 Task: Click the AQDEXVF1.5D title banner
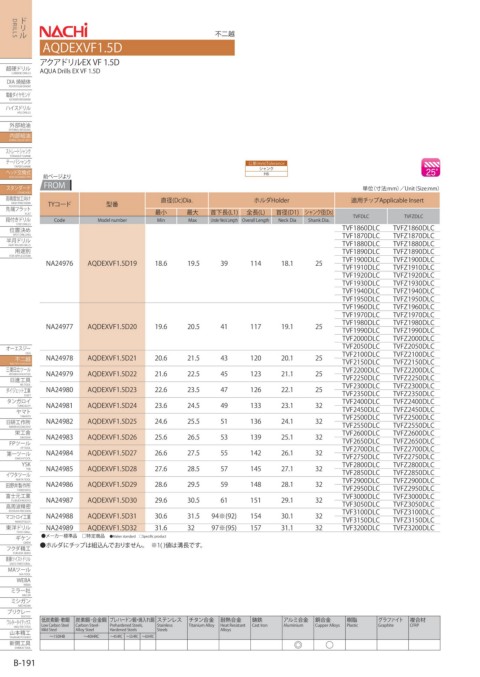[137, 47]
